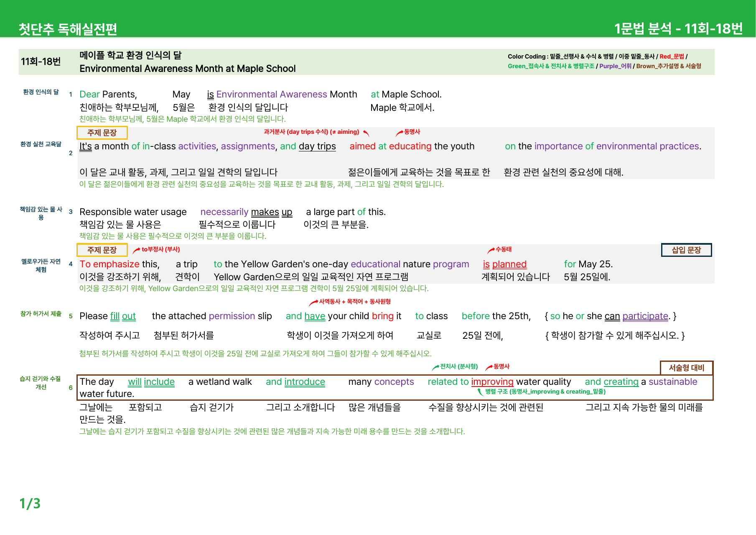Click the page number '1/3'
Screen dimensions: 756x535
(x=30, y=503)
